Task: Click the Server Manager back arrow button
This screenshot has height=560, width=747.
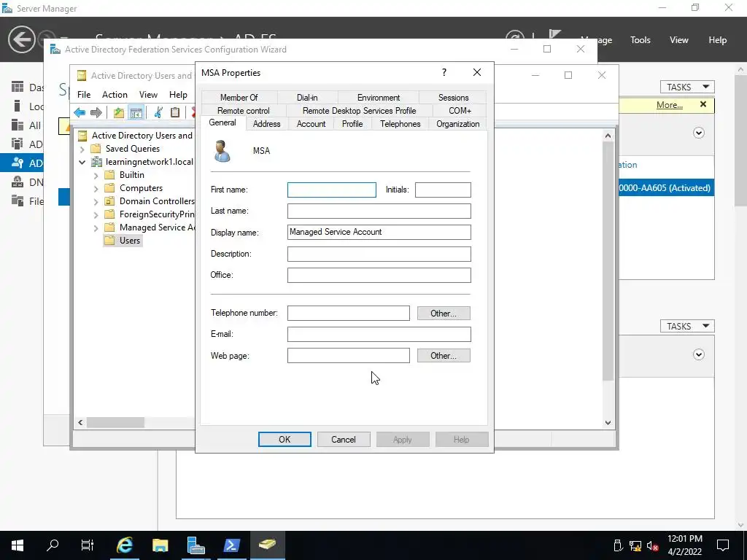Action: (x=21, y=39)
